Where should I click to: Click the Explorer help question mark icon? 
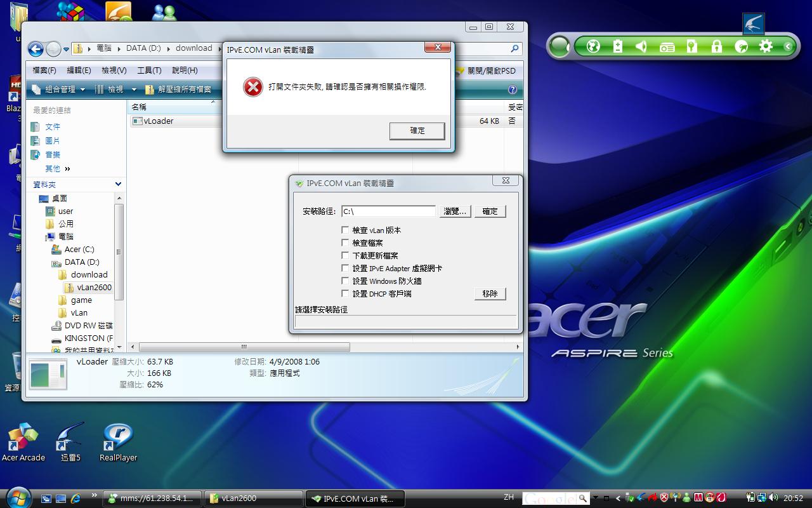point(513,90)
